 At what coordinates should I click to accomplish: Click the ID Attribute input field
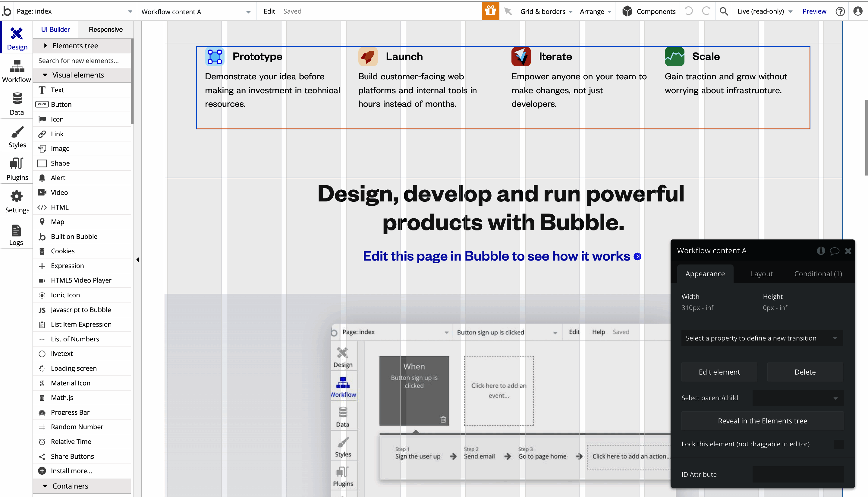coord(798,474)
